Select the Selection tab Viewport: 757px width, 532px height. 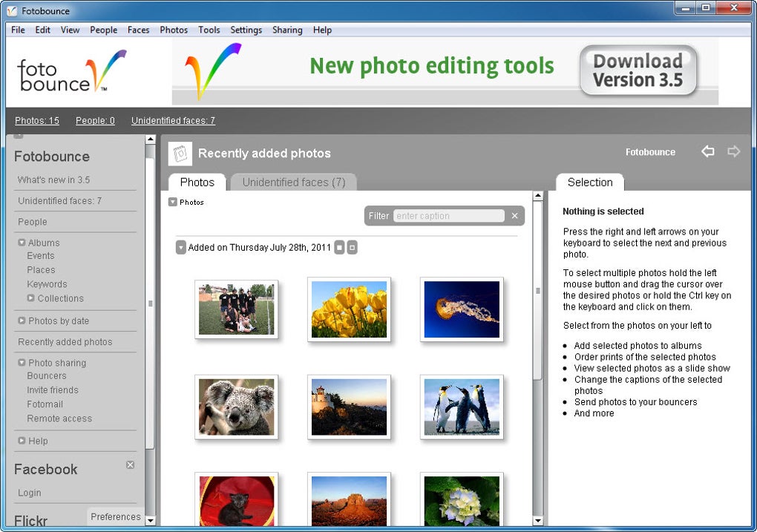coord(590,183)
